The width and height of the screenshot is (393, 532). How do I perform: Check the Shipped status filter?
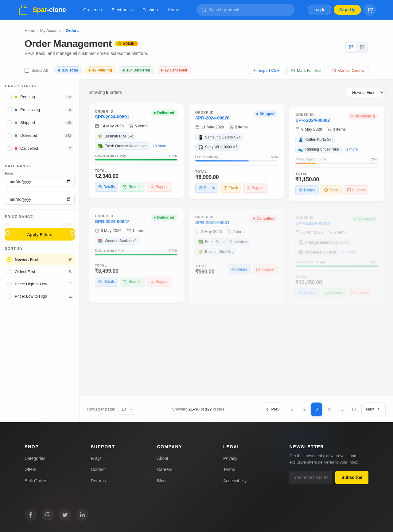click(x=9, y=123)
